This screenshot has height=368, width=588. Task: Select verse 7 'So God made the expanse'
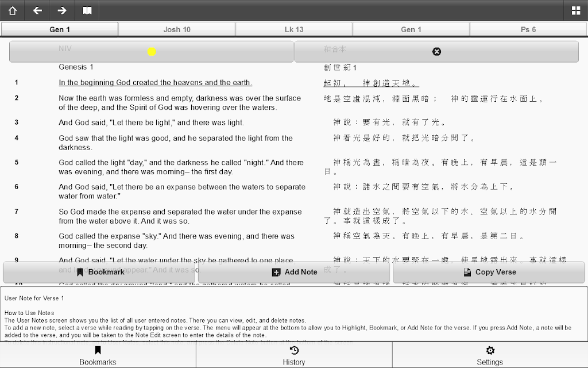[x=180, y=216]
